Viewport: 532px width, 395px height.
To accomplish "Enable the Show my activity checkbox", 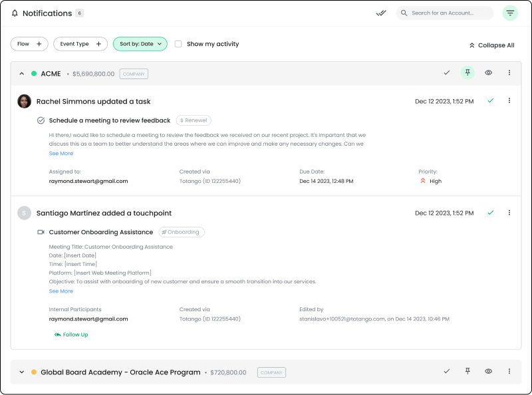I will click(x=178, y=44).
